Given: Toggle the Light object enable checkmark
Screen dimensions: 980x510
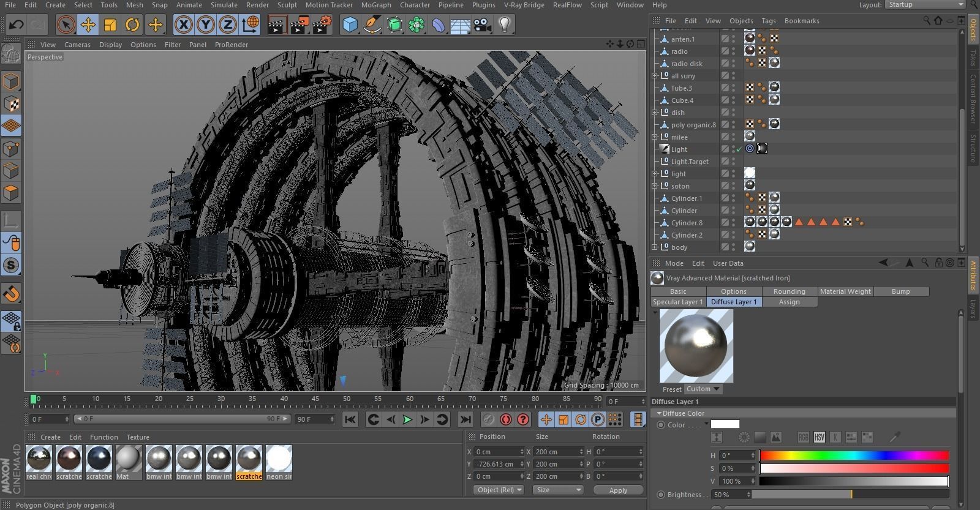Looking at the screenshot, I should point(739,149).
